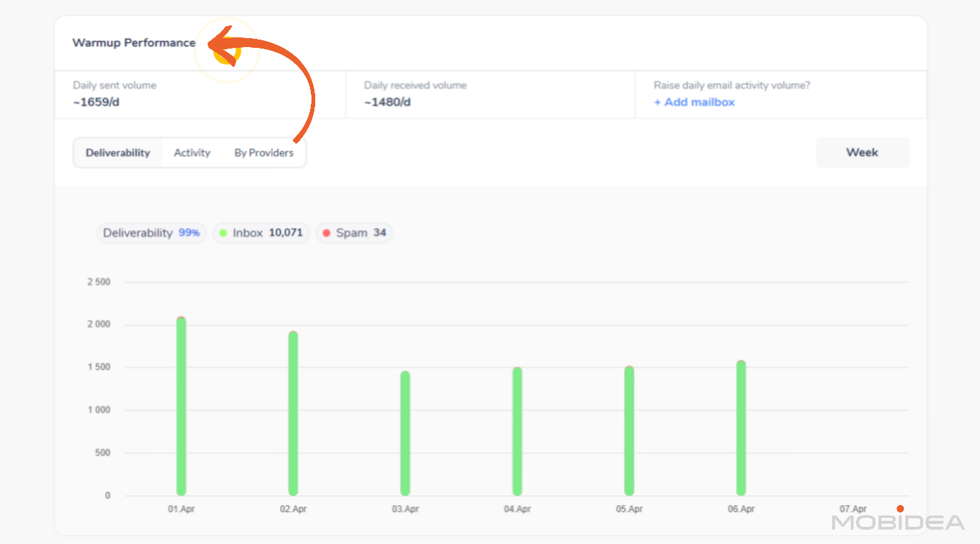The width and height of the screenshot is (980, 544).
Task: Switch to the Deliverability tab
Action: [x=118, y=153]
